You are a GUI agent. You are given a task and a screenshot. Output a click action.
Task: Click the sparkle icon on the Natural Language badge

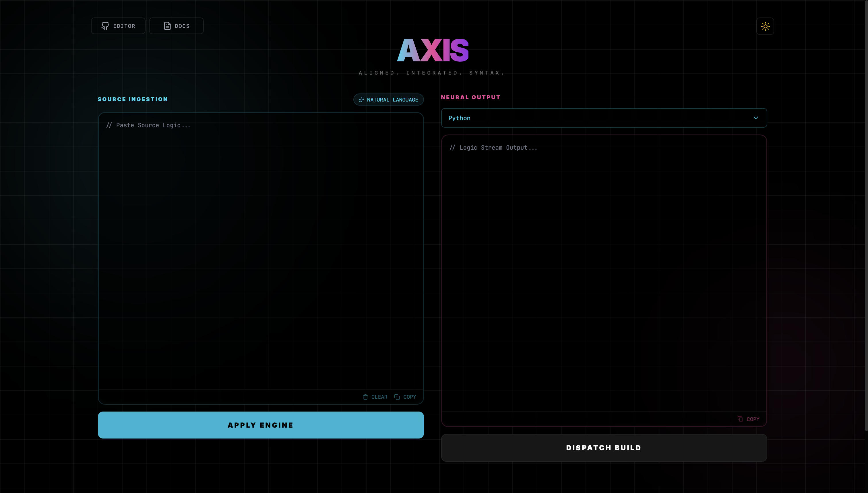(x=361, y=100)
